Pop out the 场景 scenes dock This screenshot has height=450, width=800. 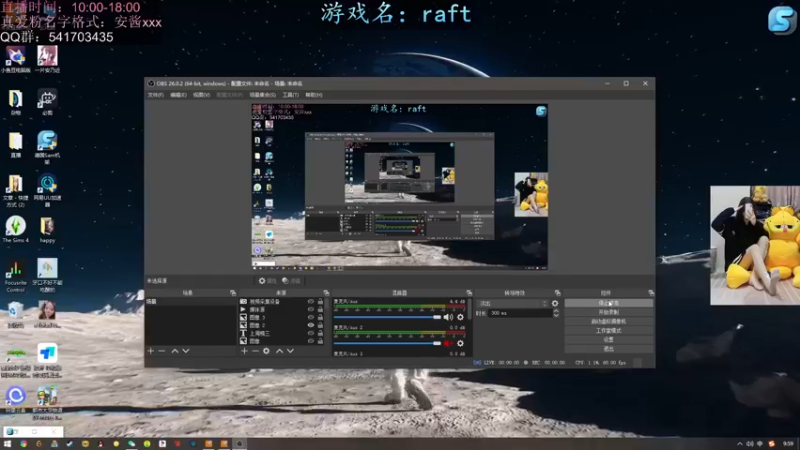tap(233, 293)
